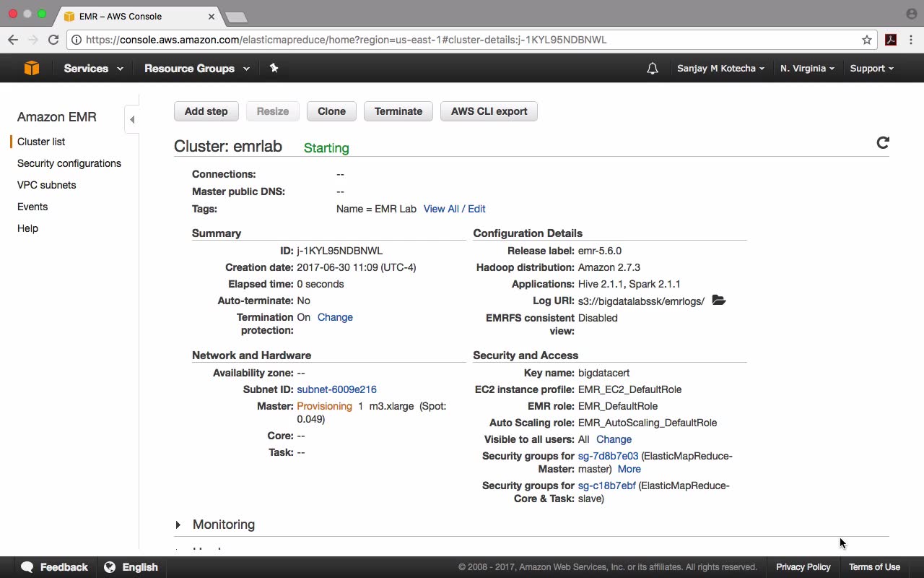Open a new browser tab
This screenshot has width=924, height=578.
coord(236,17)
